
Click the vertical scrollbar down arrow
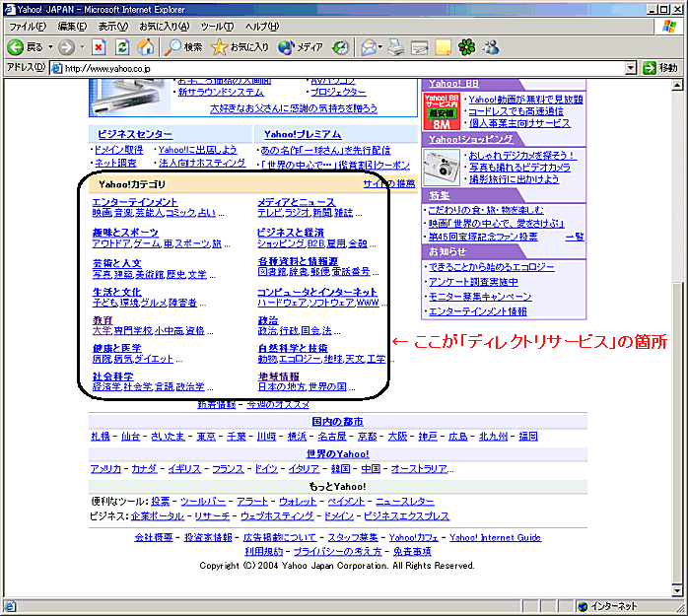click(x=677, y=590)
